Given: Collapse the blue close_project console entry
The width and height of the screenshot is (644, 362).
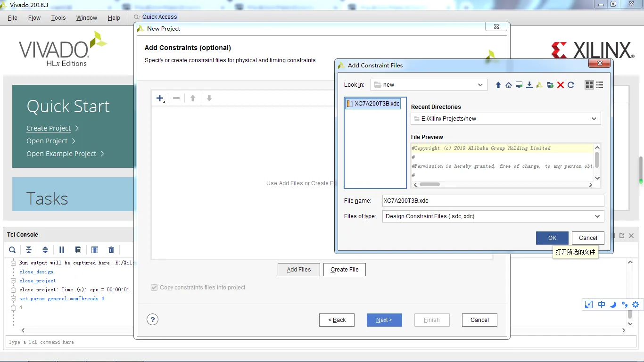Looking at the screenshot, I should tap(13, 281).
